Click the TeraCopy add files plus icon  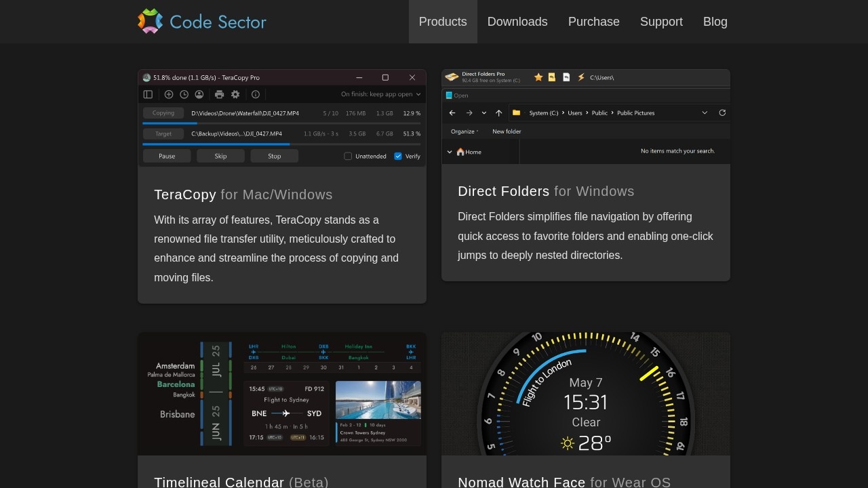(x=169, y=95)
